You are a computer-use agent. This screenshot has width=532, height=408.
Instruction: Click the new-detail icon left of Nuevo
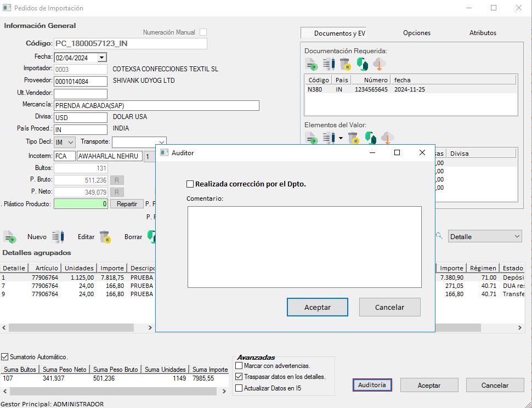tap(10, 237)
